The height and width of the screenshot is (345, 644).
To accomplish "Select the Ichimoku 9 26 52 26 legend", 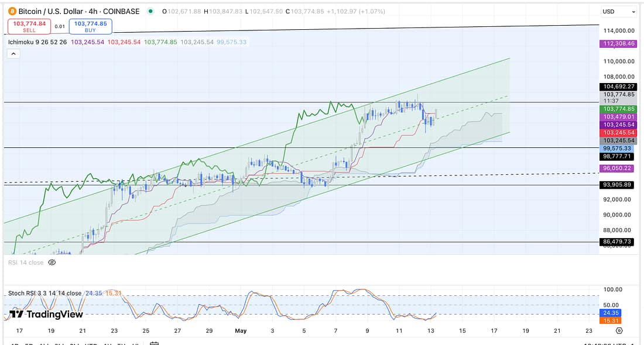I will pyautogui.click(x=37, y=42).
